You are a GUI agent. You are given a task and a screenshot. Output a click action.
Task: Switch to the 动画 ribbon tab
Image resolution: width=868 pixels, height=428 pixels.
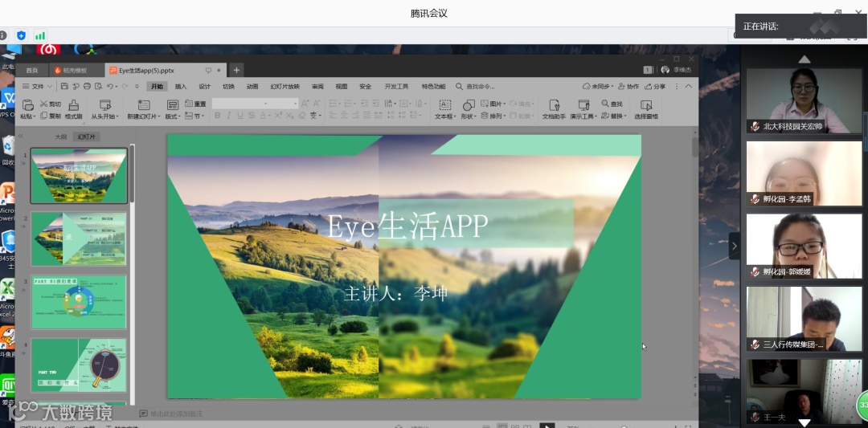tap(252, 86)
